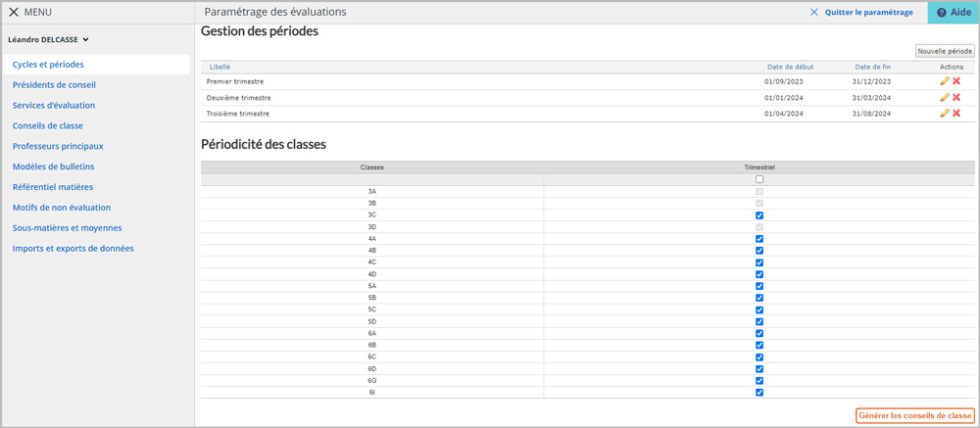980x428 pixels.
Task: Toggle the select-all Trimestriel header checkbox
Action: point(759,179)
